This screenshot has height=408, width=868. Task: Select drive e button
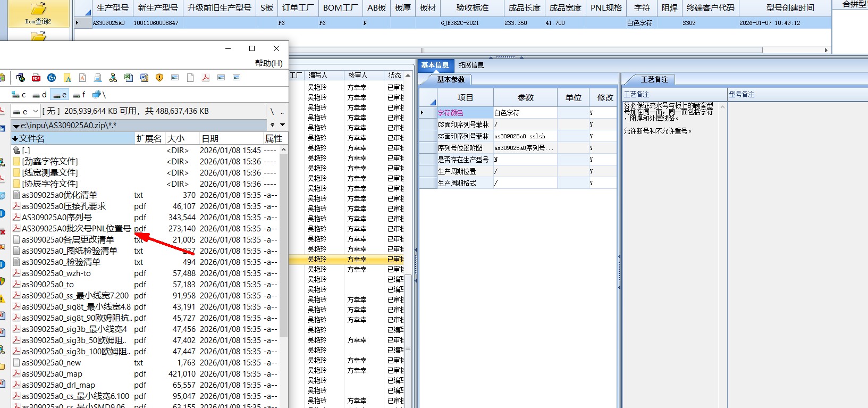tap(60, 95)
